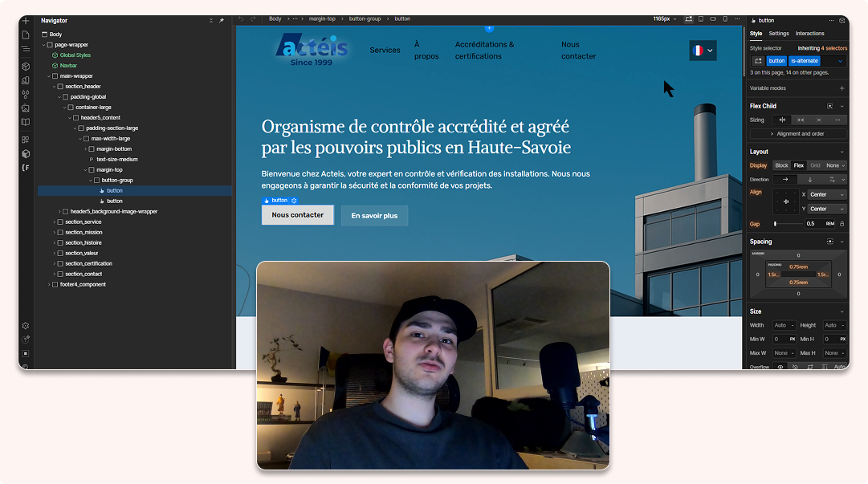
Task: Set flex direction to vertical
Action: (x=810, y=179)
